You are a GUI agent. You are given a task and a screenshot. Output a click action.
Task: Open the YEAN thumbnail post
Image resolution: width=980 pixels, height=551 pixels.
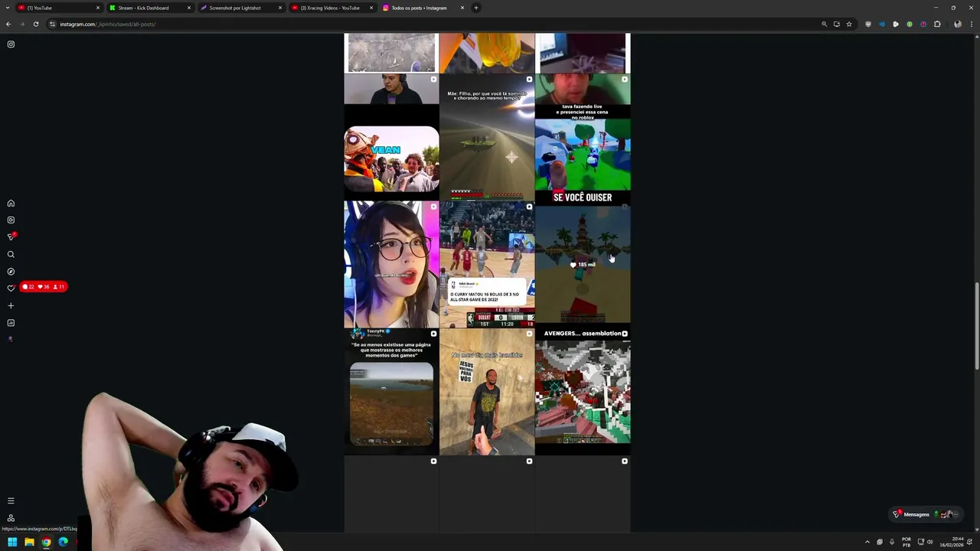click(x=391, y=137)
